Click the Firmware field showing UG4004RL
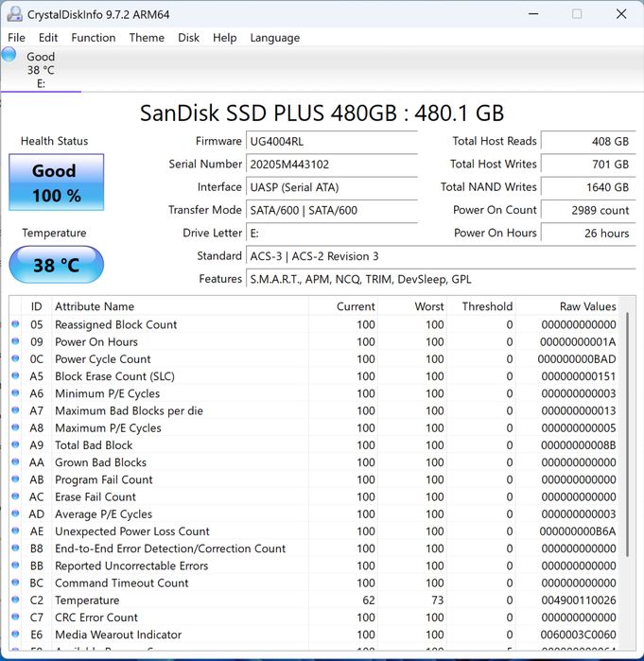644x661 pixels. pos(331,141)
